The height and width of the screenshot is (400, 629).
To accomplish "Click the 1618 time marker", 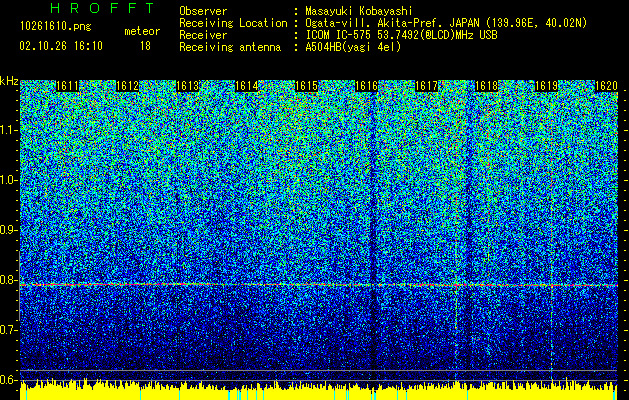I will pos(486,86).
